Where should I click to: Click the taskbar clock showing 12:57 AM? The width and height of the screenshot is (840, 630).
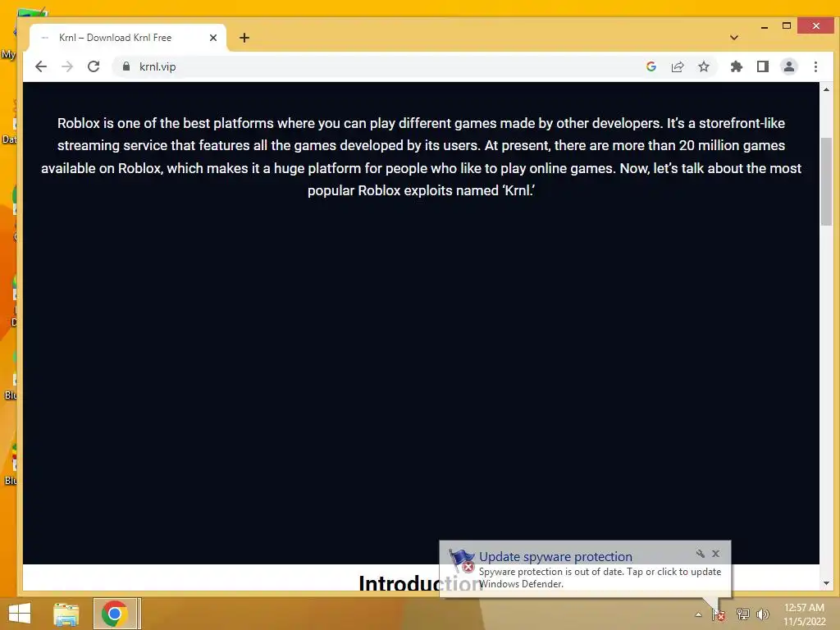point(804,614)
